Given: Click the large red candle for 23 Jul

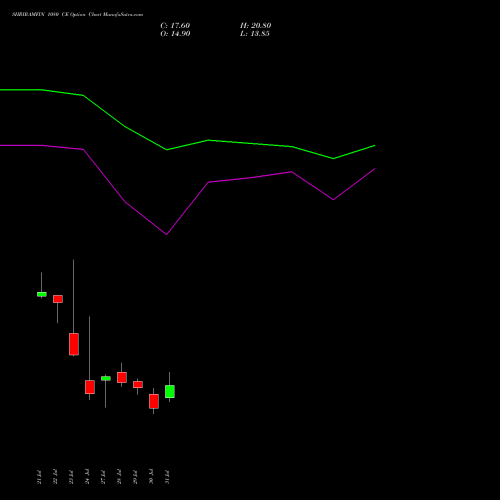Looking at the screenshot, I should coord(74,344).
